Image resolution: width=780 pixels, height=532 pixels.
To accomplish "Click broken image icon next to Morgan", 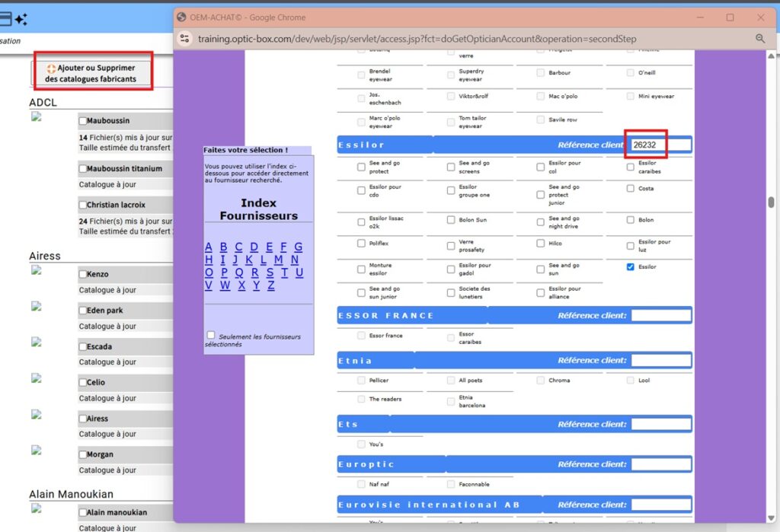I will (x=37, y=451).
